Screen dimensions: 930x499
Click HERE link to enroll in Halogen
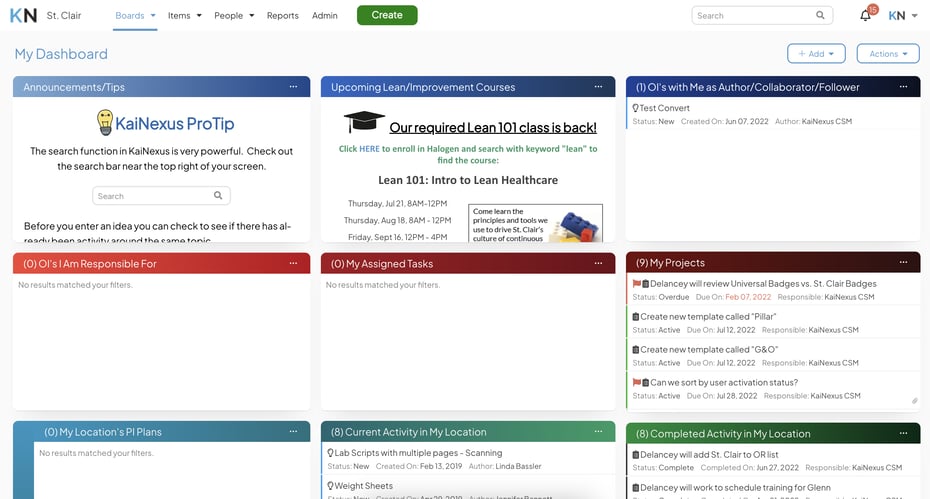pyautogui.click(x=369, y=149)
